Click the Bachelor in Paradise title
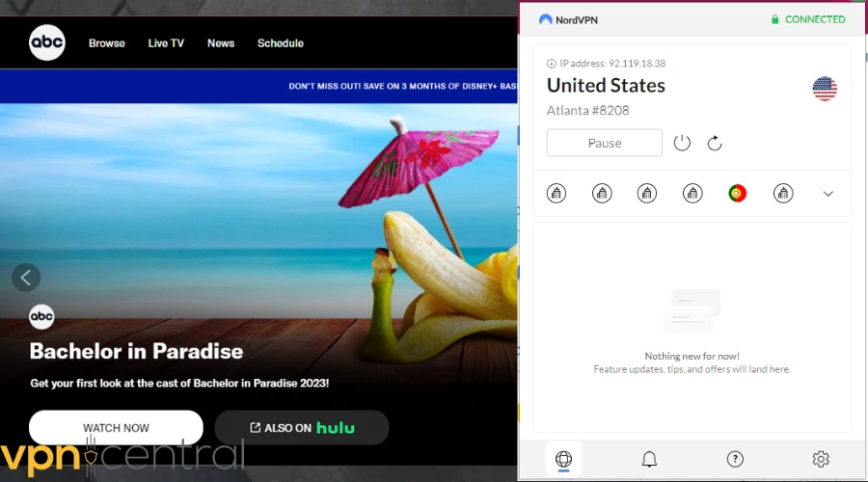868x482 pixels. pyautogui.click(x=136, y=352)
